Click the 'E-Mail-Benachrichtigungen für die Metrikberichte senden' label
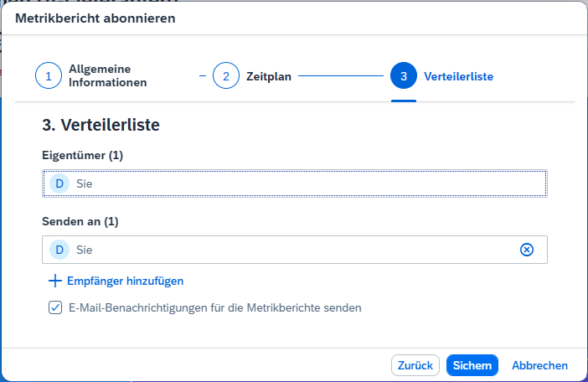This screenshot has height=382, width=588. 215,307
